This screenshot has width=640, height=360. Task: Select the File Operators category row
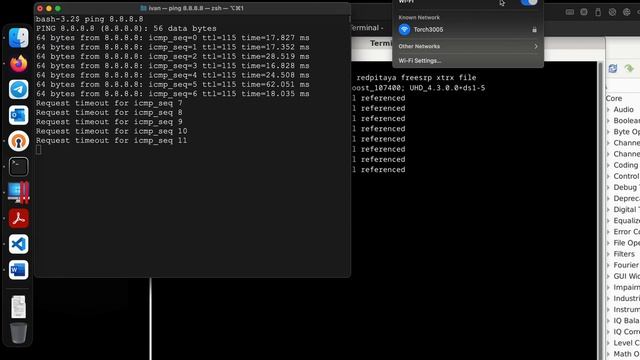click(626, 243)
